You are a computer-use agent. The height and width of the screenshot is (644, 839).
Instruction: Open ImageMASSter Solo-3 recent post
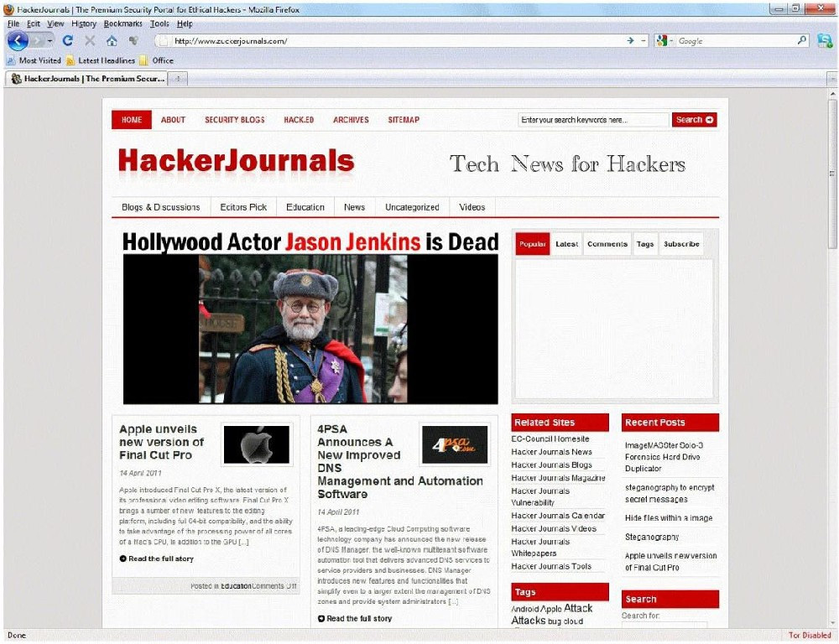(664, 457)
